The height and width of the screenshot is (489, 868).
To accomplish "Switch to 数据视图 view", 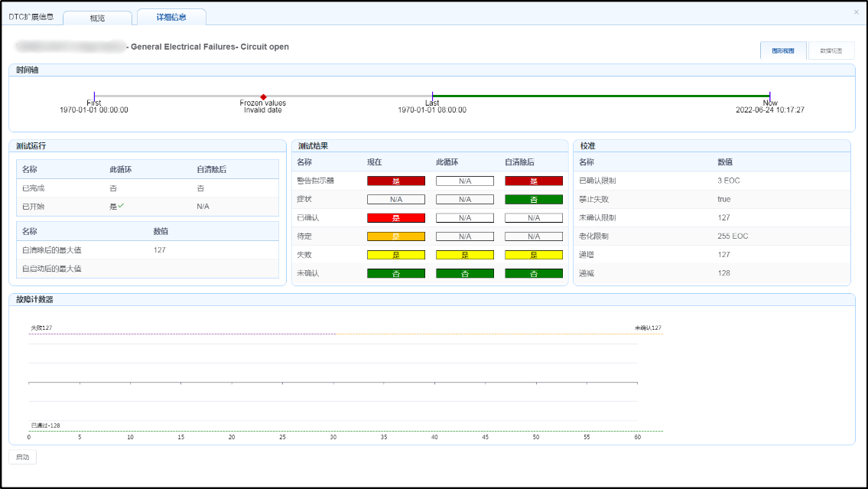I will tap(831, 51).
